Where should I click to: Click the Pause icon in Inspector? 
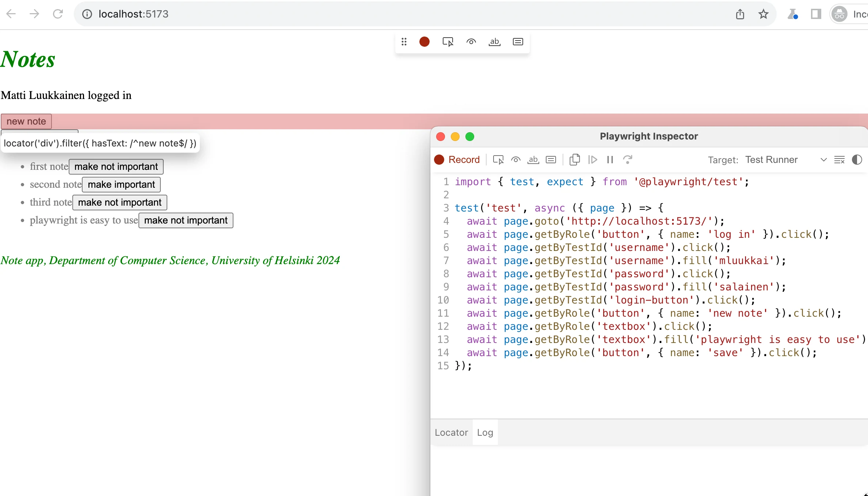[x=610, y=160]
